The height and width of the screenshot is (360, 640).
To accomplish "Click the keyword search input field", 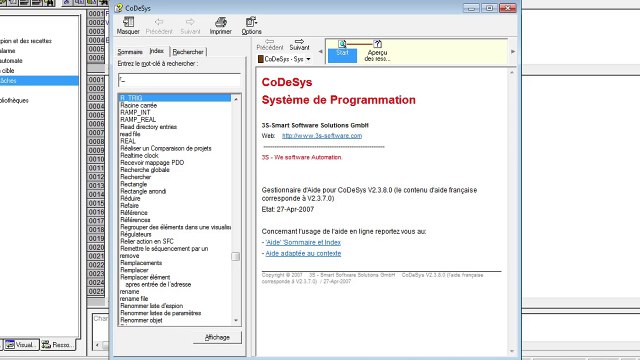I will pyautogui.click(x=179, y=80).
